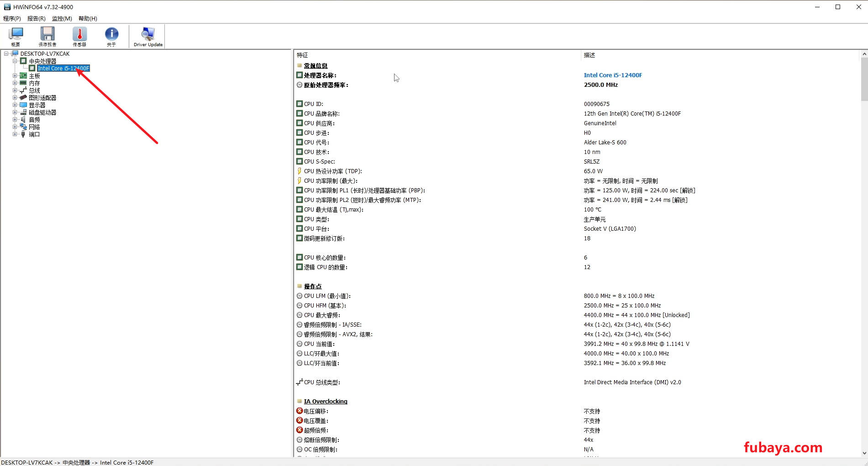Open the 监控(M) menu
This screenshot has height=466, width=868.
coord(62,19)
